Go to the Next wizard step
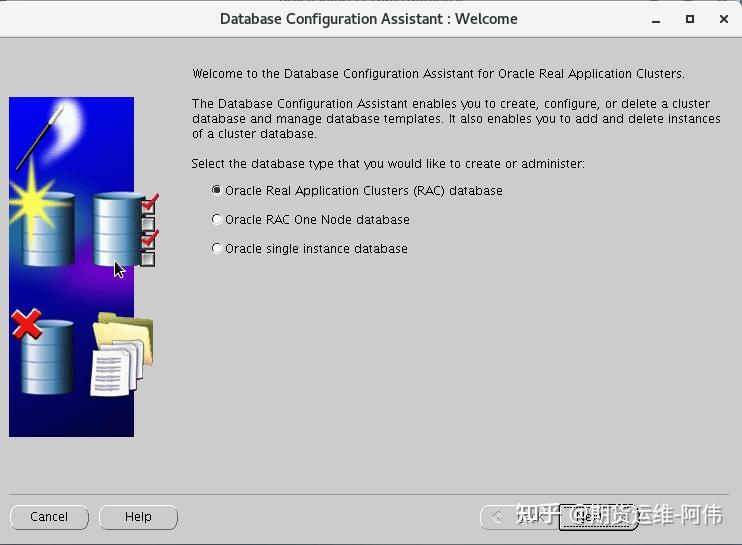The image size is (742, 545). (x=599, y=517)
